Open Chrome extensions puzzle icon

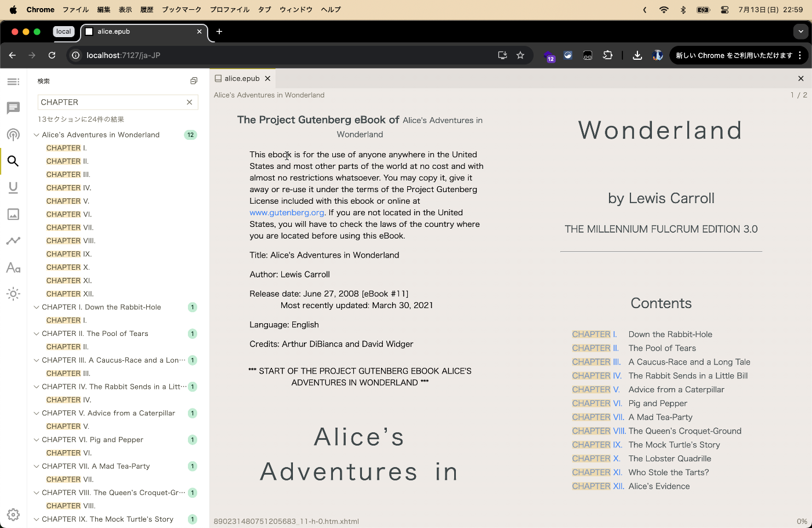coord(607,55)
